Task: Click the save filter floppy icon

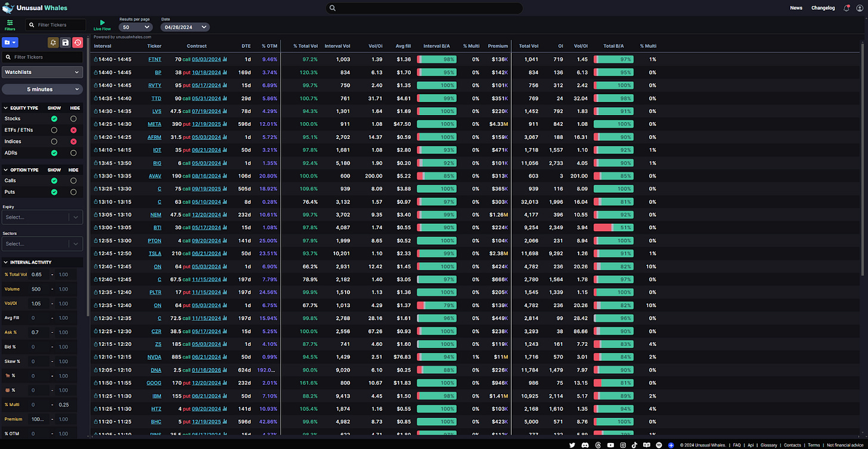Action: click(x=66, y=42)
